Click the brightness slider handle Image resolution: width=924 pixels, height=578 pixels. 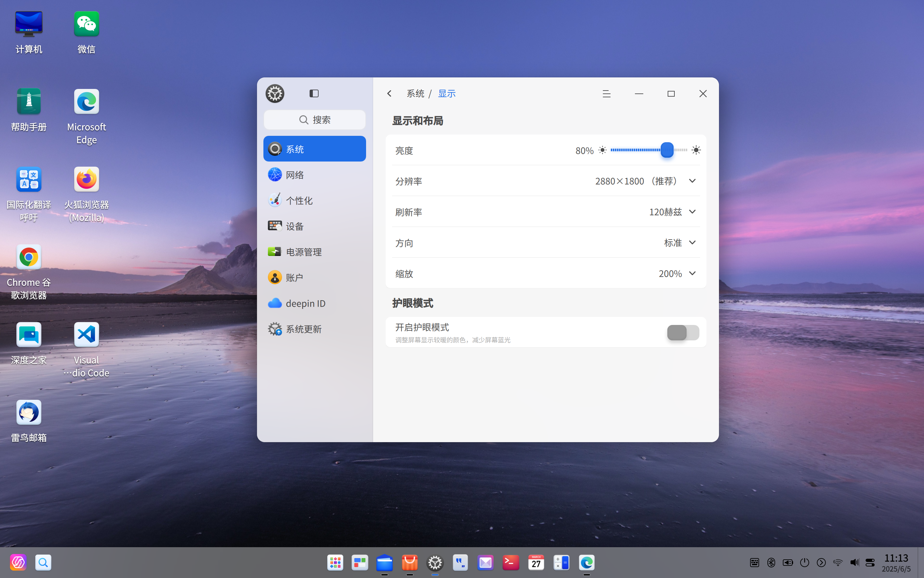[x=667, y=150]
